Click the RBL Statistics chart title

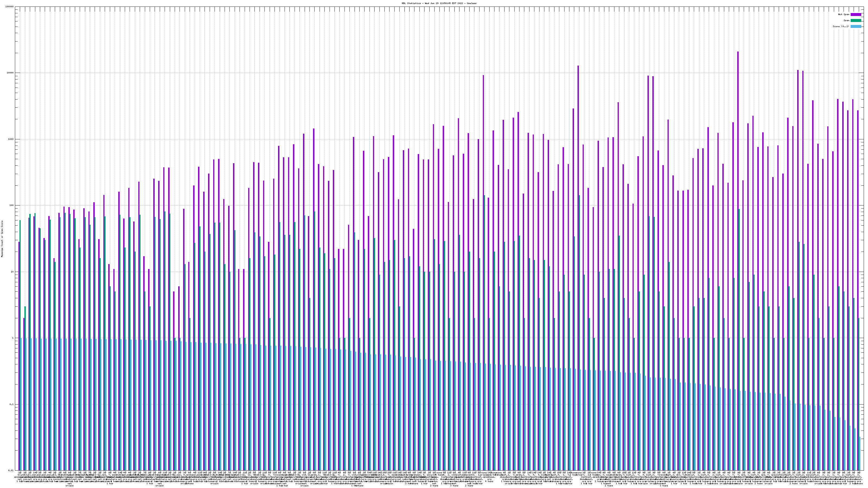pos(439,3)
